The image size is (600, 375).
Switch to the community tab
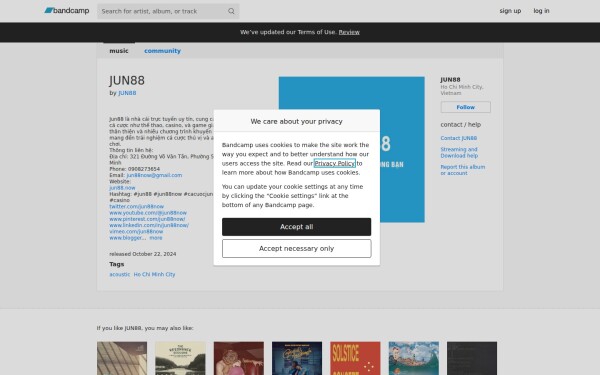162,51
